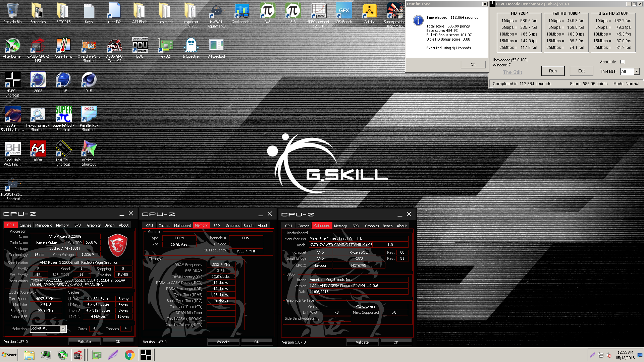This screenshot has width=644, height=362.
Task: Click Run in HEVC Decode Benchmark
Action: [x=553, y=71]
